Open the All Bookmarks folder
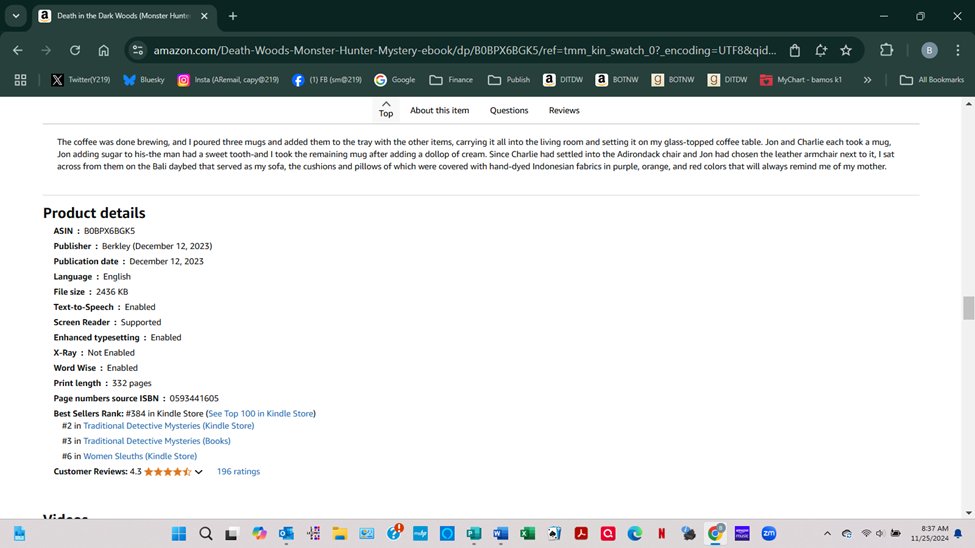The height and width of the screenshot is (548, 975). pos(931,80)
